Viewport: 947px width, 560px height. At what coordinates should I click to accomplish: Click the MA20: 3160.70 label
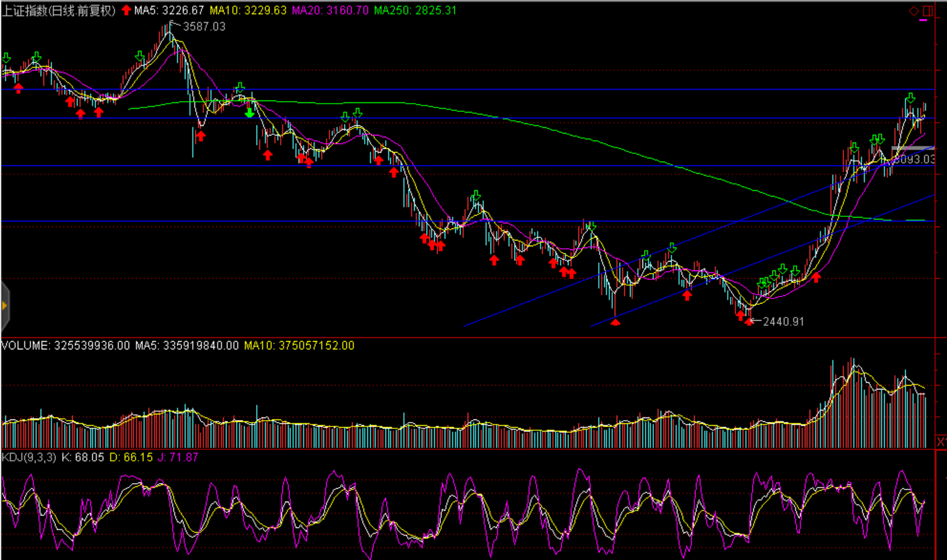coord(330,10)
